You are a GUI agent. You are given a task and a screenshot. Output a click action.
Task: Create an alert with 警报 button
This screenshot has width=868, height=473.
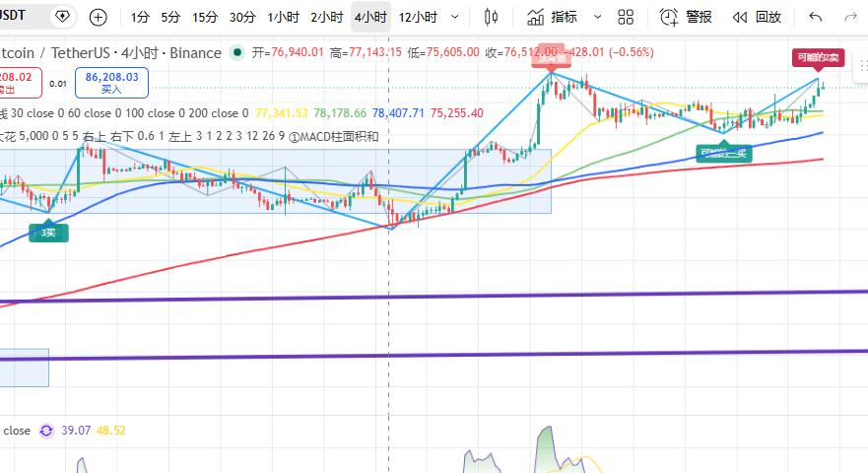point(686,18)
